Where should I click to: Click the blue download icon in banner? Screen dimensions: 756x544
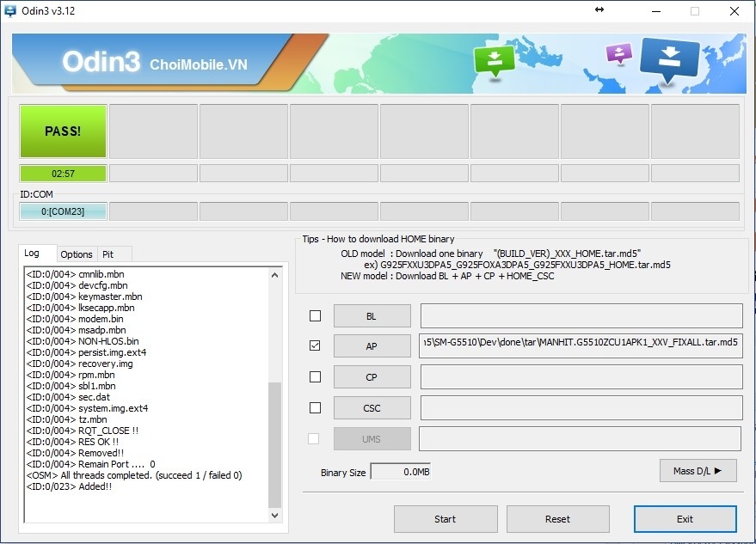pos(670,59)
